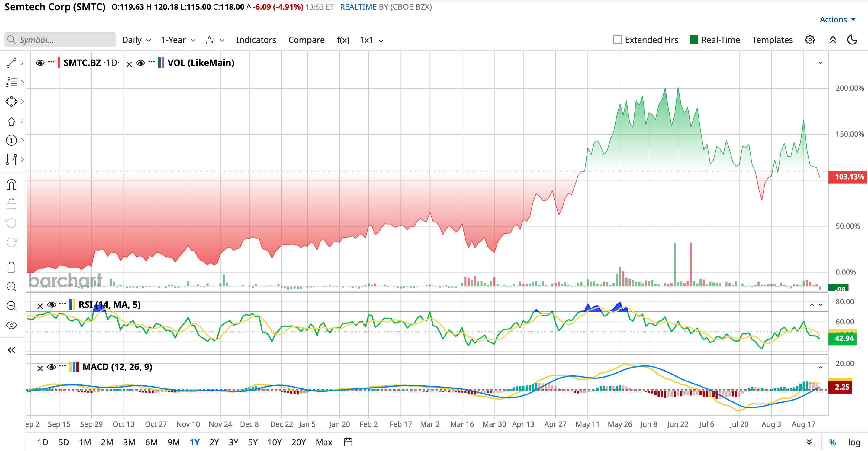Screen dimensions: 868x451
Task: Open the f(x) expressions menu
Action: [x=343, y=40]
